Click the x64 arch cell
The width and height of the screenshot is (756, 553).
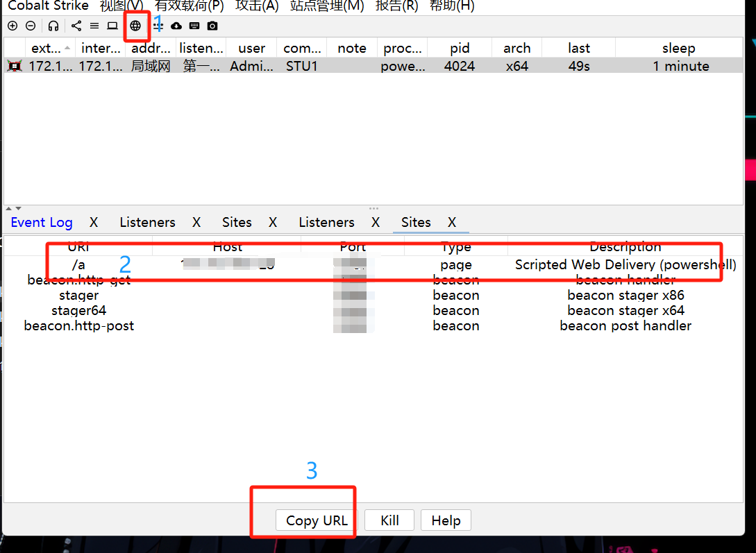coord(517,66)
